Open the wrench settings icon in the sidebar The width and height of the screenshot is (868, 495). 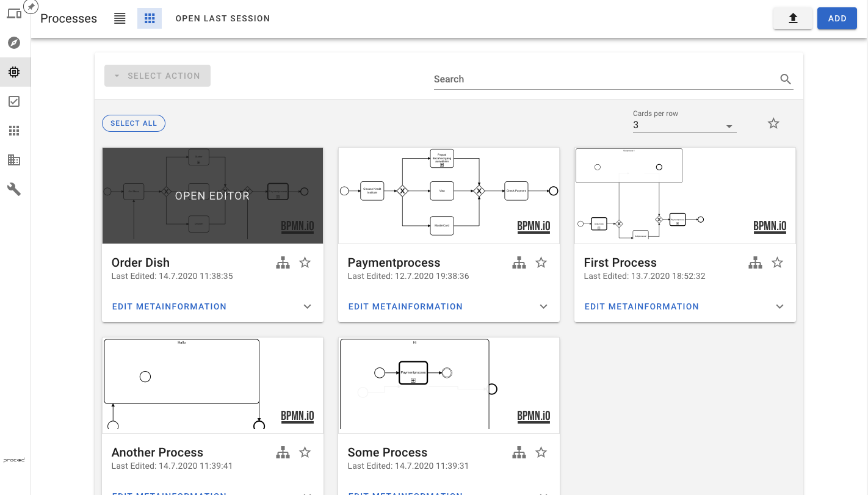click(14, 189)
